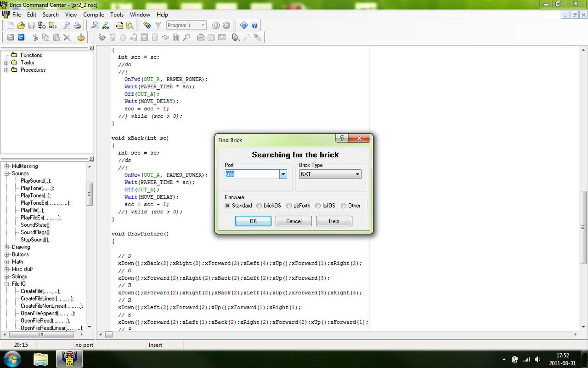588x368 pixels.
Task: Open a file with the folder icon
Action: [x=21, y=26]
